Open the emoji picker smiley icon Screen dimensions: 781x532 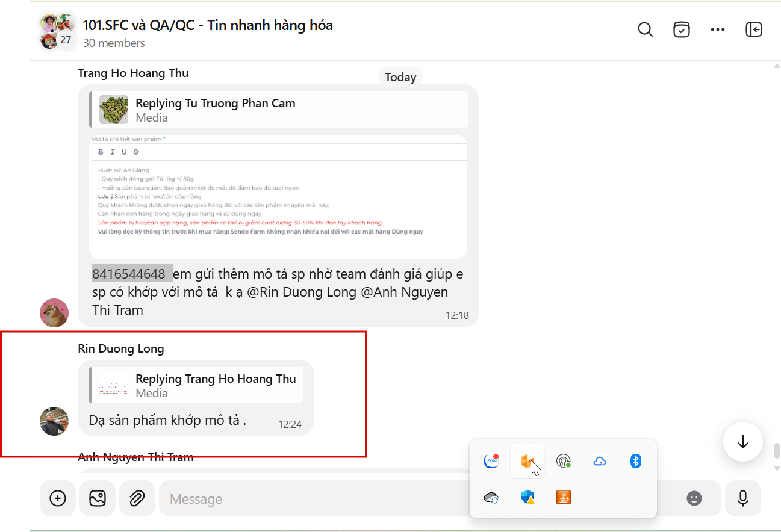tap(694, 498)
